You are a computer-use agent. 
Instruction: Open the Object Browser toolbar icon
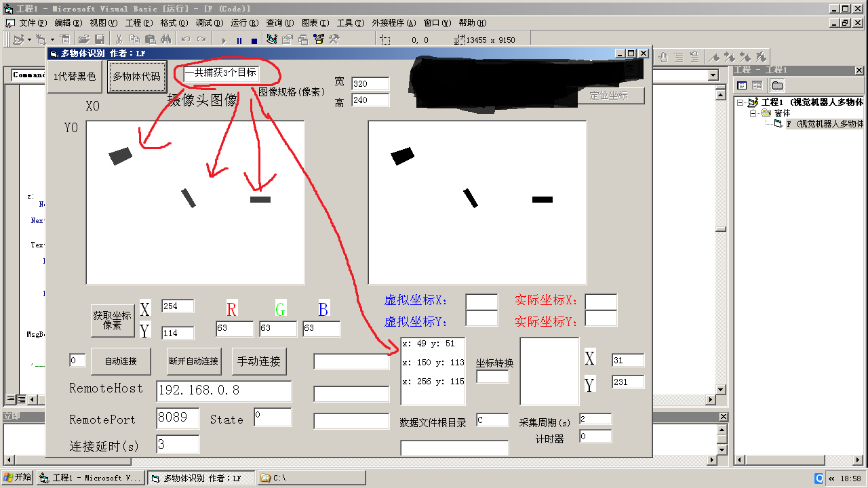tap(318, 40)
